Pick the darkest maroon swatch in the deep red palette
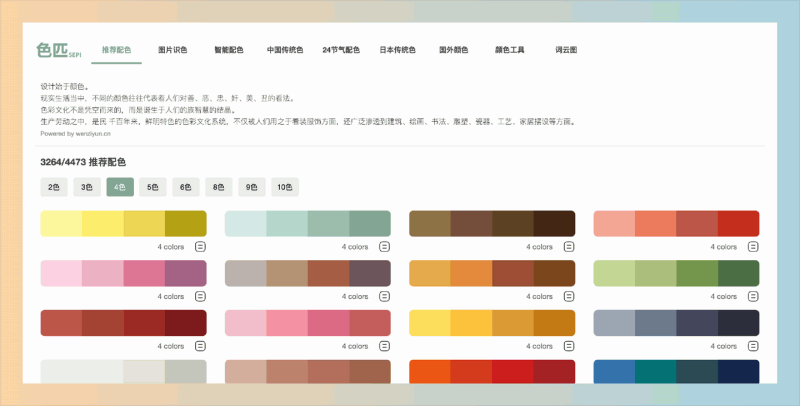Image resolution: width=800 pixels, height=406 pixels. pos(186,323)
